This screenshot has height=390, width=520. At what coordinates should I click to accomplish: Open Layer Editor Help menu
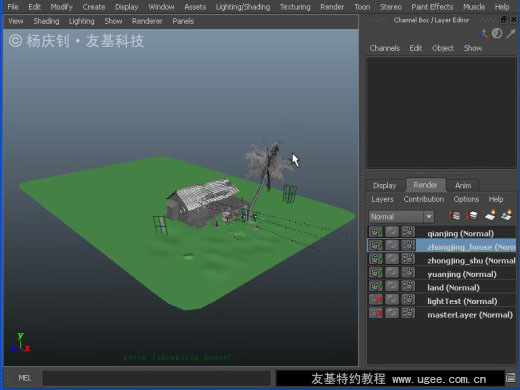point(496,199)
